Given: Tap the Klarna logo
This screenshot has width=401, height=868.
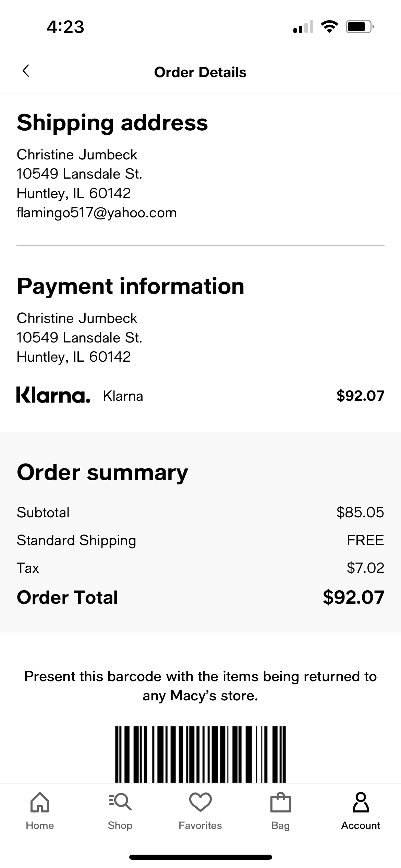Looking at the screenshot, I should tap(53, 395).
